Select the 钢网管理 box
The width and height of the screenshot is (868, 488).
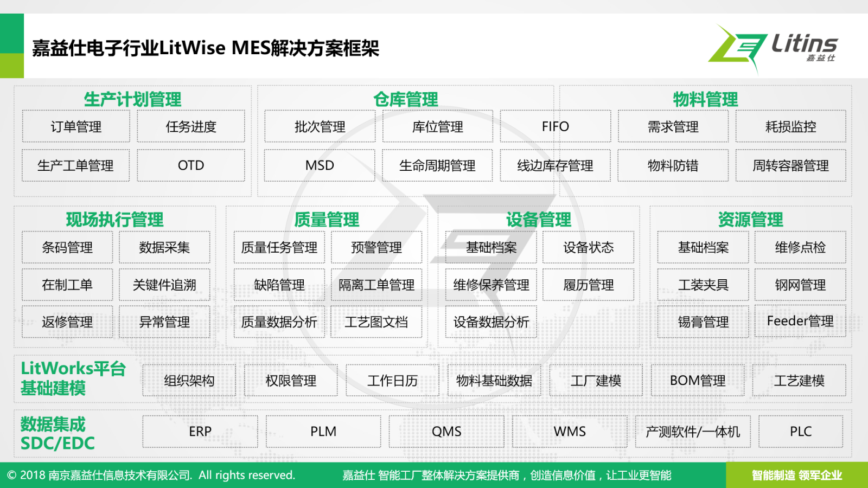(x=800, y=285)
